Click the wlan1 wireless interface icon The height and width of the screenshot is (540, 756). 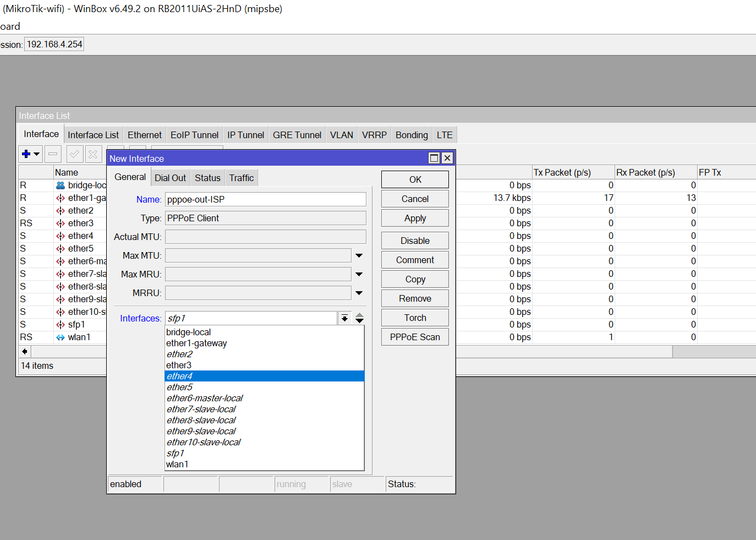click(x=61, y=337)
